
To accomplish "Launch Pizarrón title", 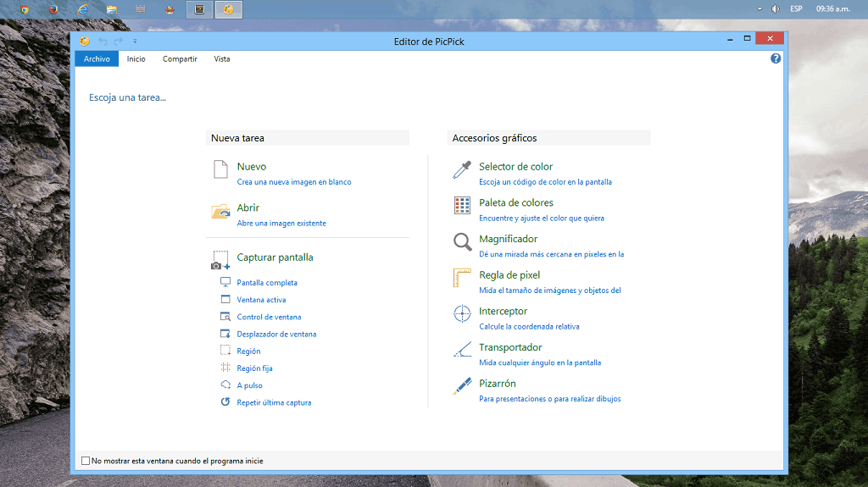I will tap(497, 383).
